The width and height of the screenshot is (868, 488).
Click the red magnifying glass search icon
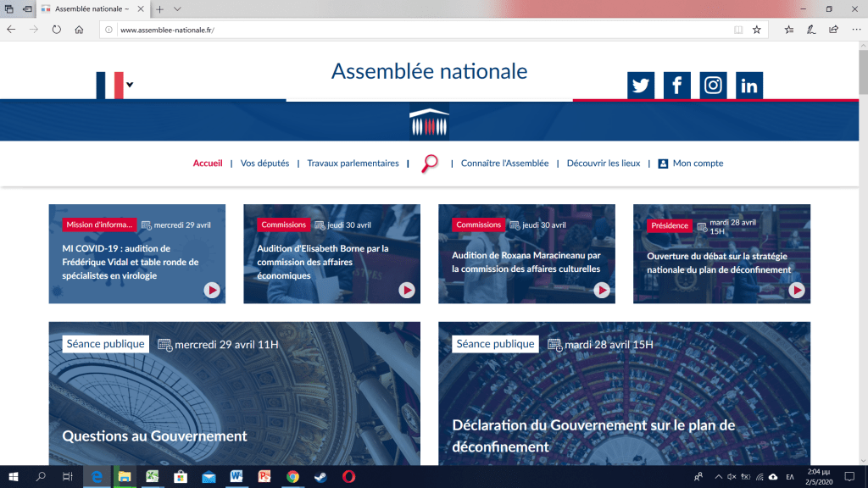(430, 164)
